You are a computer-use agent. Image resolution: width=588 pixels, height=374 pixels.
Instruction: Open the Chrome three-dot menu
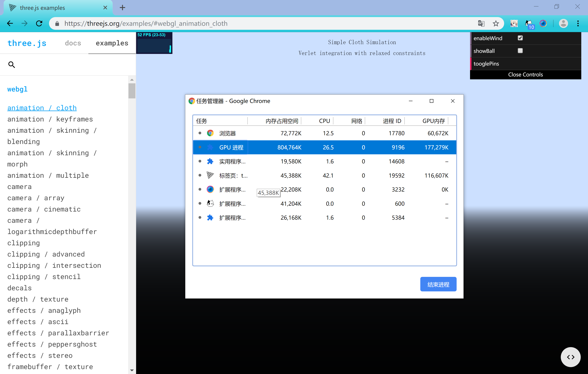click(578, 23)
